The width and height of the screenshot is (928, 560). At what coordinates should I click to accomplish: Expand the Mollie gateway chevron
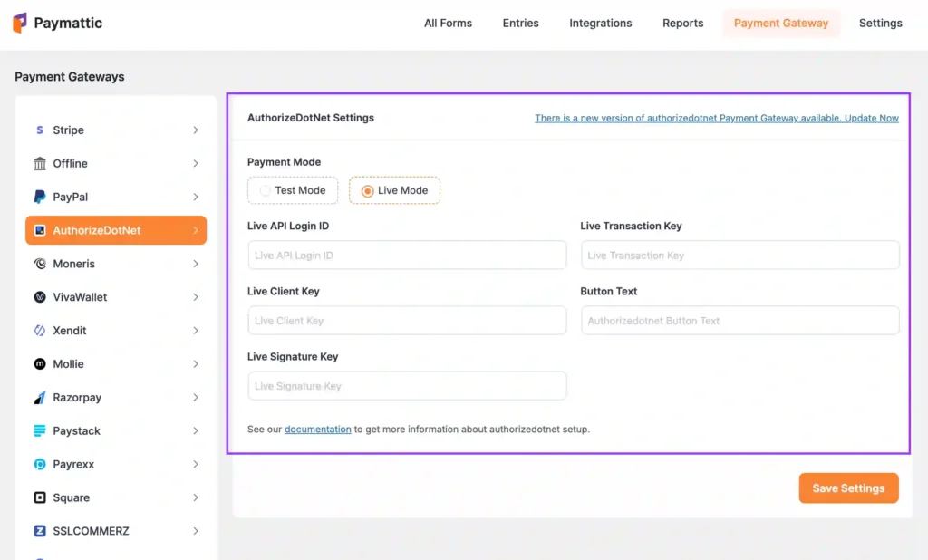(x=196, y=364)
